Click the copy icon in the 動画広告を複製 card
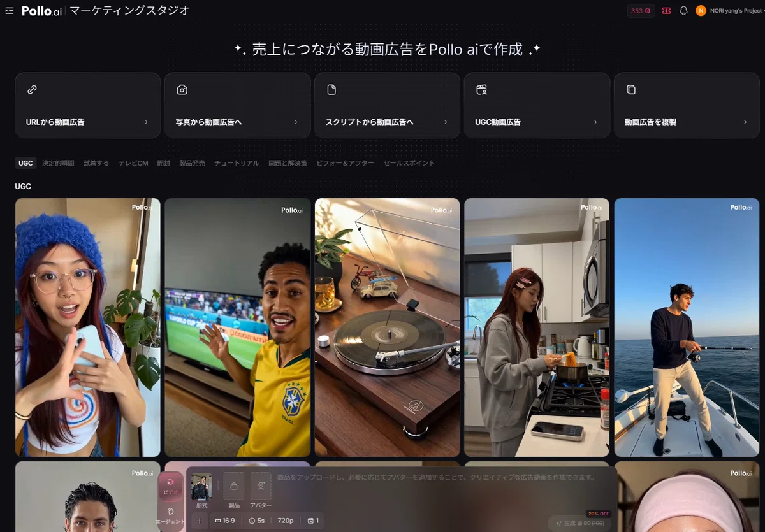Image resolution: width=765 pixels, height=532 pixels. click(x=631, y=90)
